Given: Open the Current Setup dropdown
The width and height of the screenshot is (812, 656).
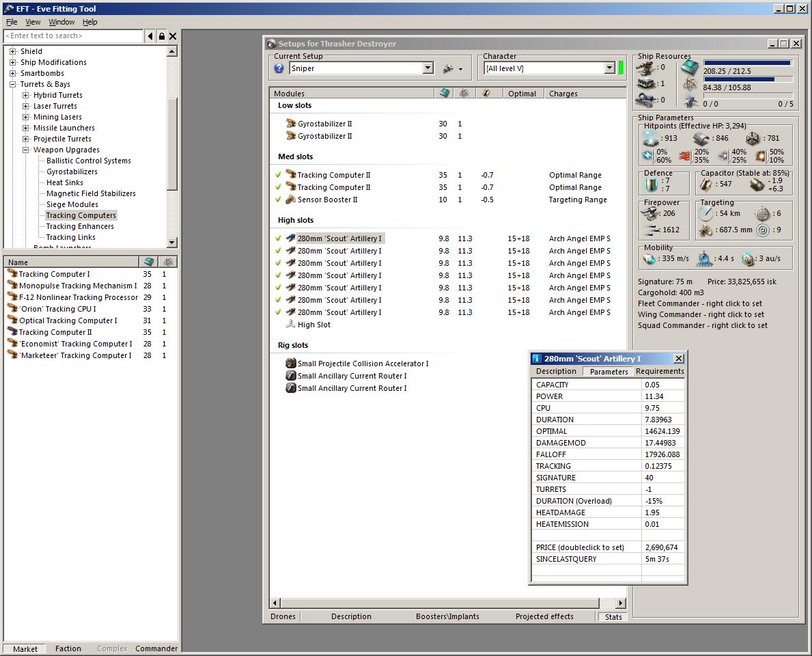Looking at the screenshot, I should coord(428,68).
